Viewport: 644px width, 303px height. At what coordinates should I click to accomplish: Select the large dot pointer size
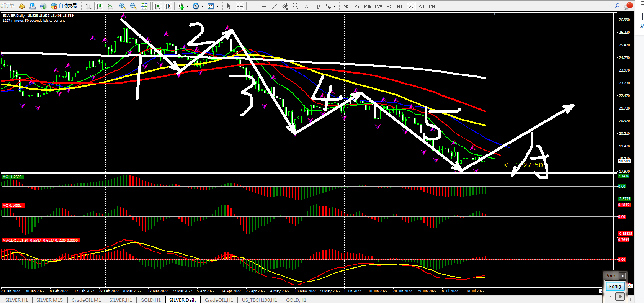coord(620,296)
